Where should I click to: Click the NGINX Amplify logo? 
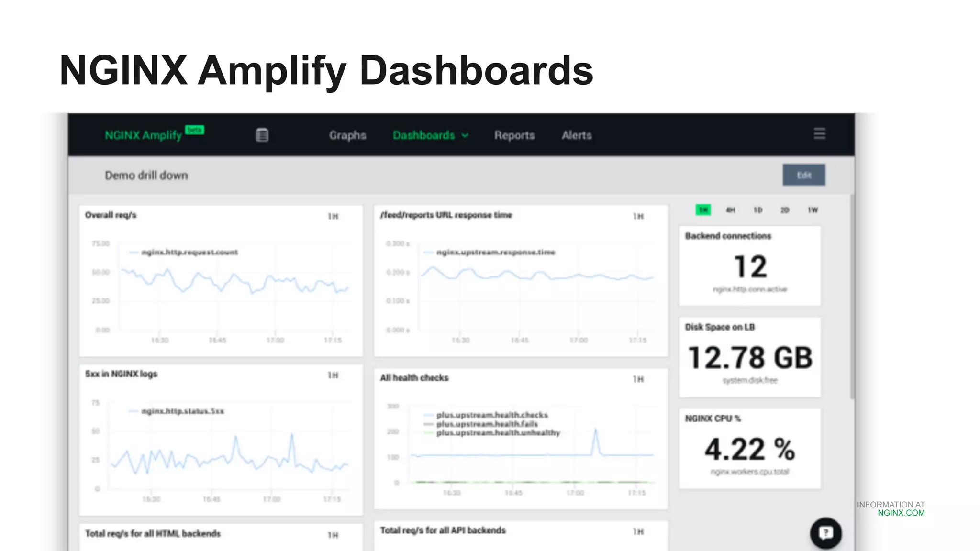click(144, 135)
